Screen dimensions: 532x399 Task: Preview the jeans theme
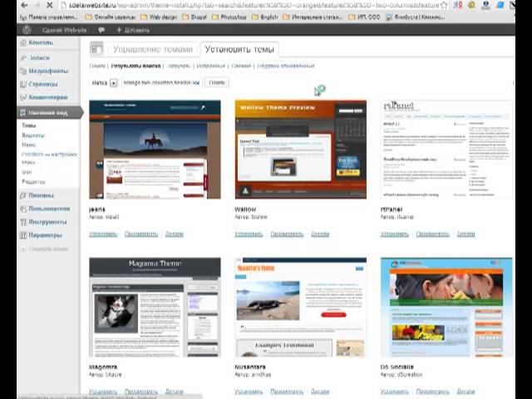(x=141, y=234)
